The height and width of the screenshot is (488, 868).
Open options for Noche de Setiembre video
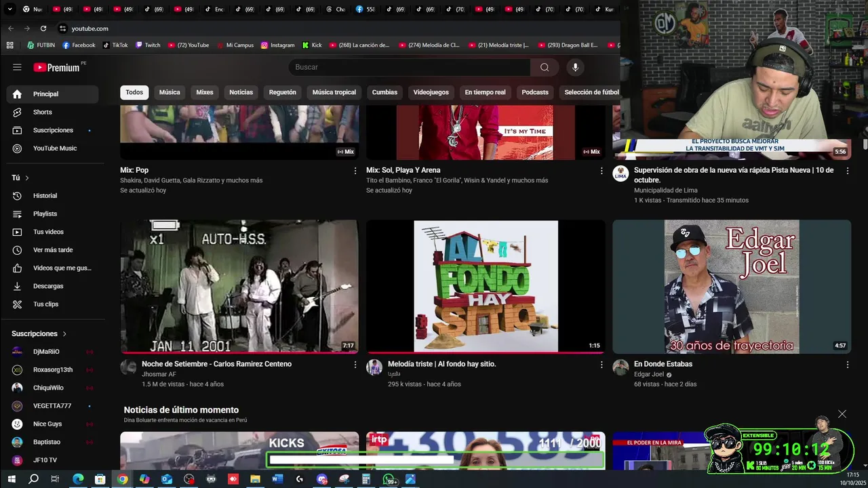[355, 365]
